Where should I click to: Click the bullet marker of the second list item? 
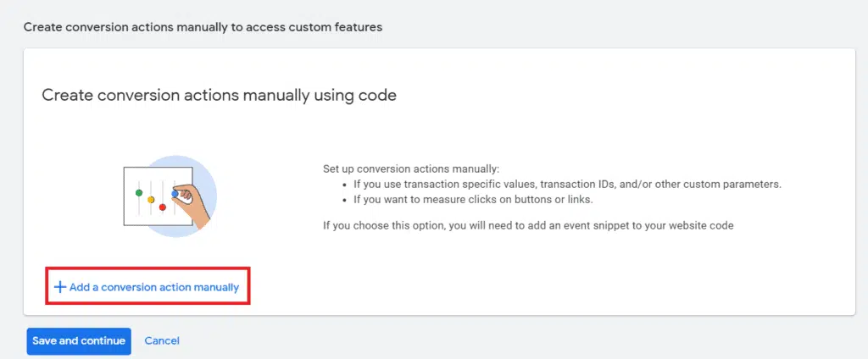[x=344, y=200]
